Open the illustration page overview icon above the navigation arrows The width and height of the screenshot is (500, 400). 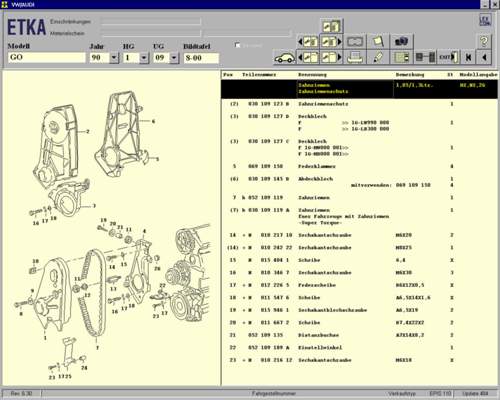coord(332,26)
